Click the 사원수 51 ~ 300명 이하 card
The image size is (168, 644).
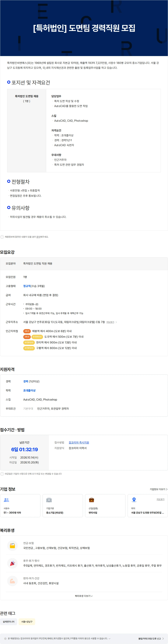(20, 506)
